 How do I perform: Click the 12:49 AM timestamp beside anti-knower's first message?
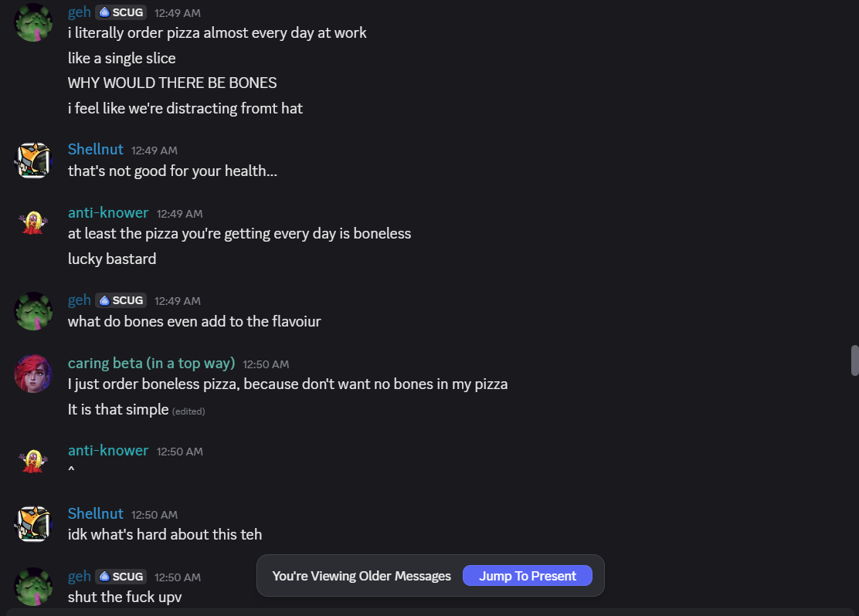(x=180, y=214)
